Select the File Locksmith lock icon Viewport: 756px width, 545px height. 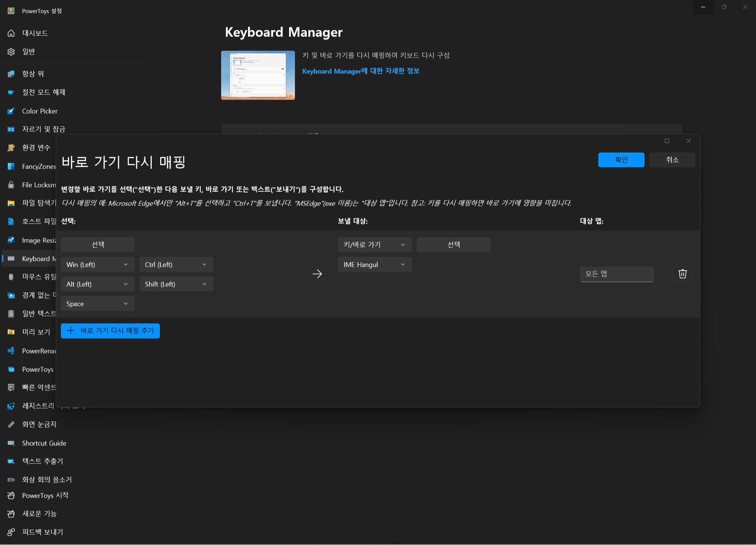[x=11, y=185]
